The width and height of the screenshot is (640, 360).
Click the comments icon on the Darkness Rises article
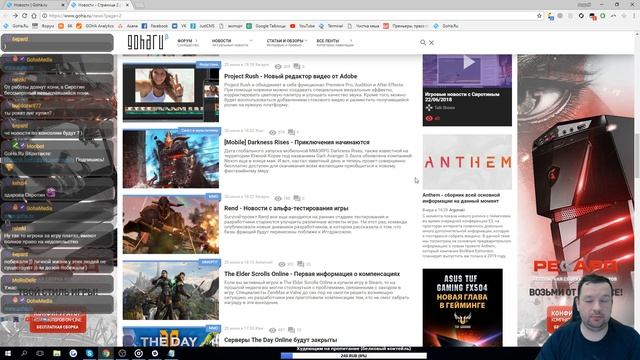(x=291, y=132)
